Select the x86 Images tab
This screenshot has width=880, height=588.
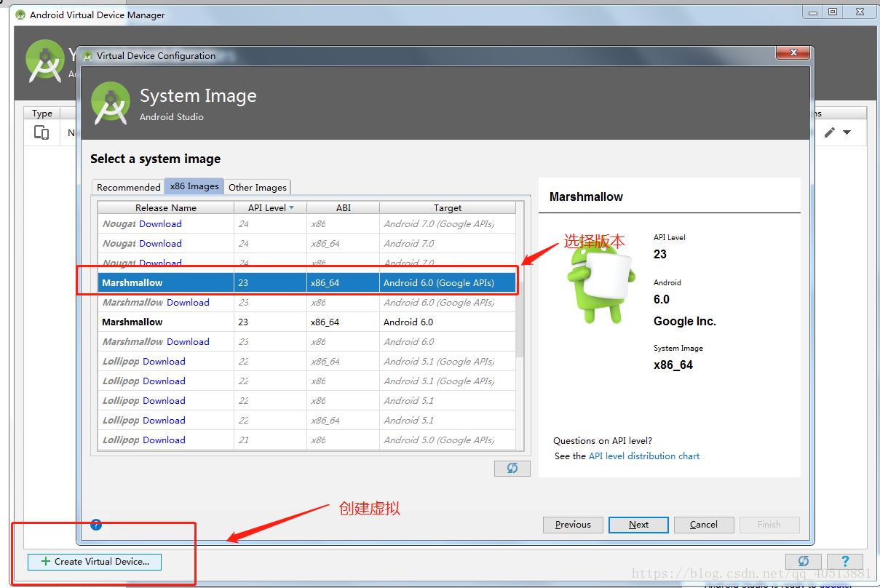[194, 186]
